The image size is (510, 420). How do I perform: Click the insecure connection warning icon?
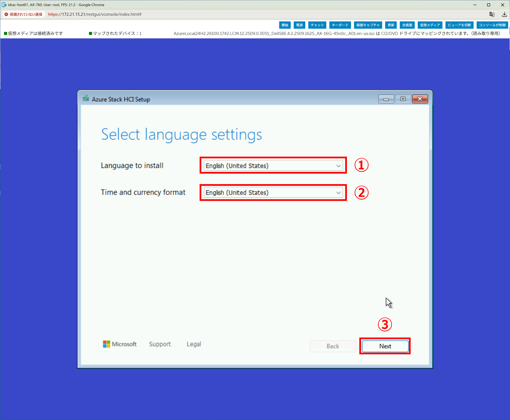(x=6, y=14)
